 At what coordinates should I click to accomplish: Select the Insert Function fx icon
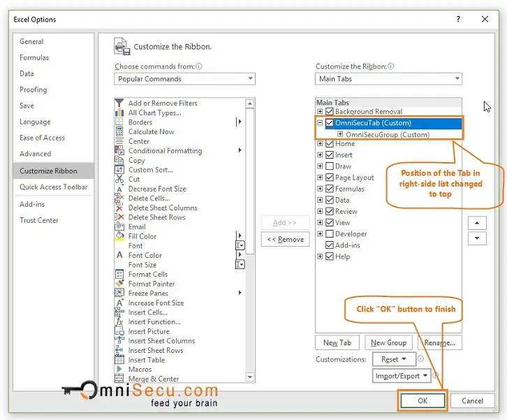tap(119, 321)
